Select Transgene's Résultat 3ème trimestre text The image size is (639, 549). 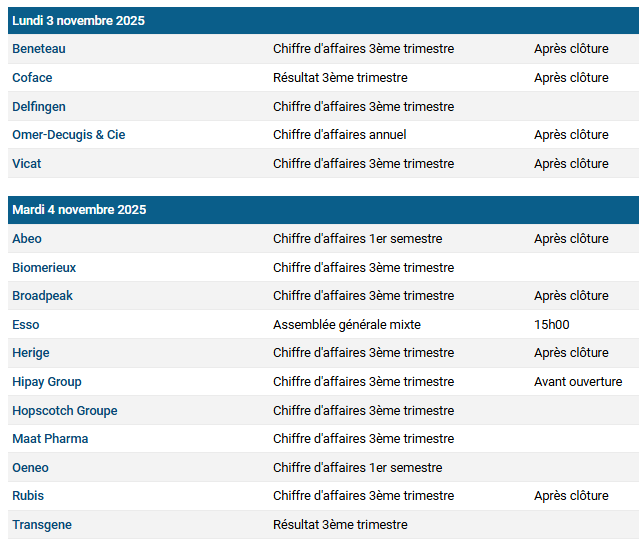(340, 525)
